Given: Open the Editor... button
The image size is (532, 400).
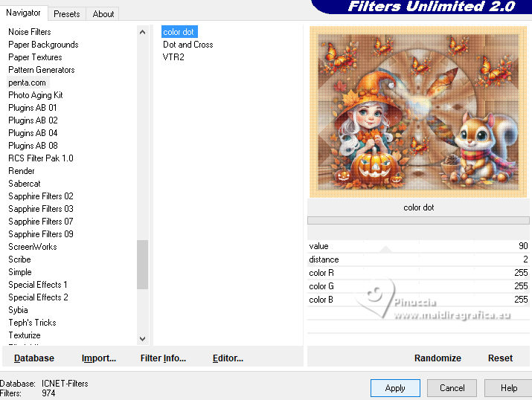Looking at the screenshot, I should pyautogui.click(x=228, y=358).
